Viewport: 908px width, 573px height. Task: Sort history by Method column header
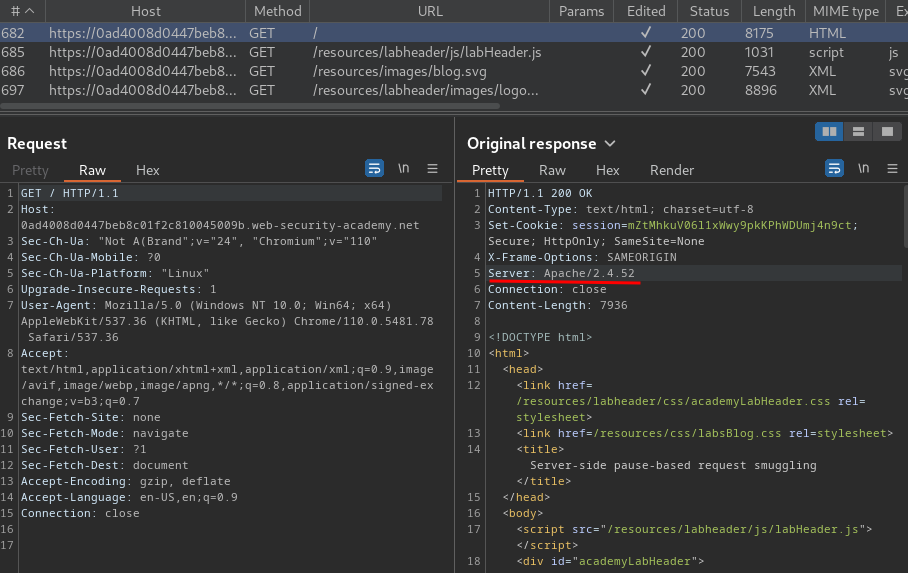[277, 11]
